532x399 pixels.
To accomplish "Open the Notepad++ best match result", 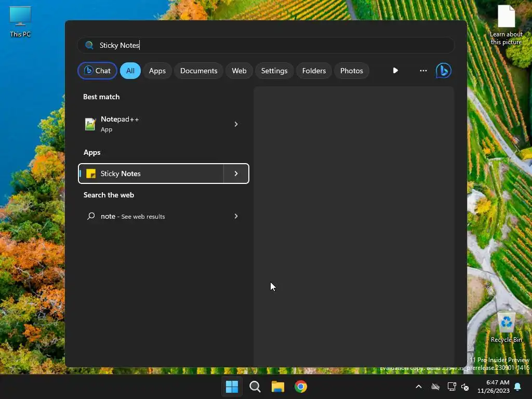I will click(x=164, y=124).
